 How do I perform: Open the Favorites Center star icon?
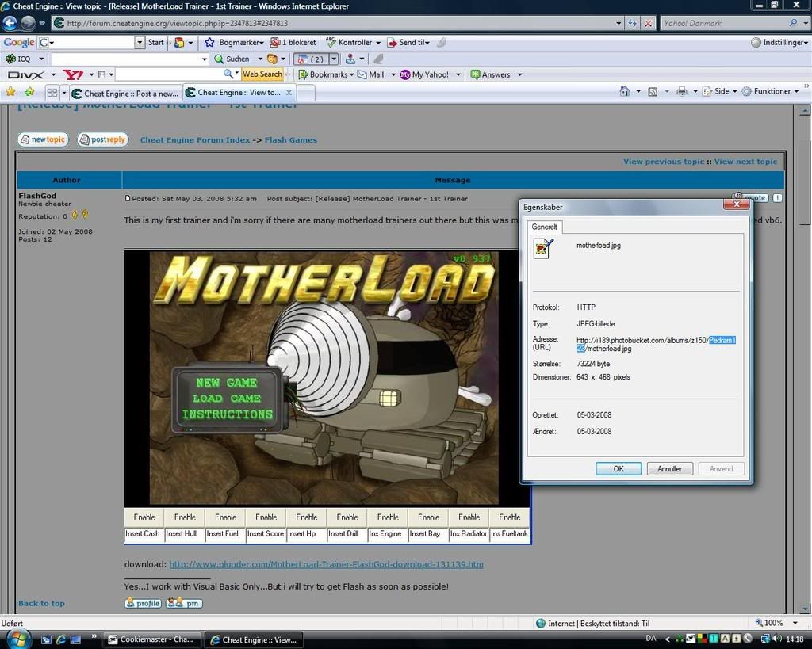click(x=10, y=92)
